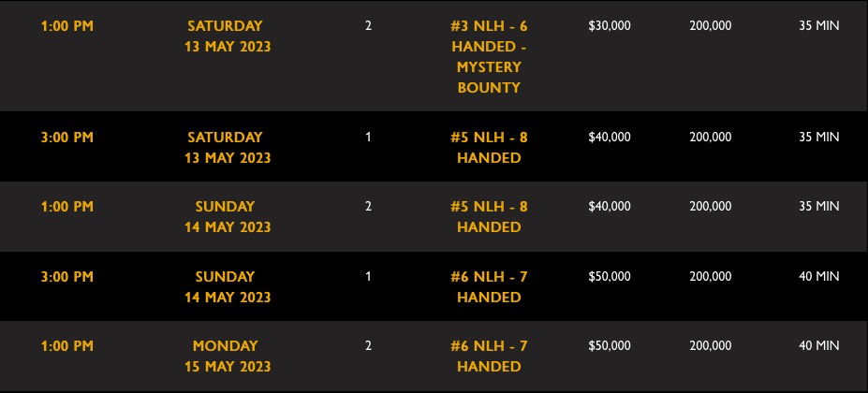Select the Saturday 13 May 2023 1:00 PM date
The width and height of the screenshot is (868, 393).
coord(228,36)
